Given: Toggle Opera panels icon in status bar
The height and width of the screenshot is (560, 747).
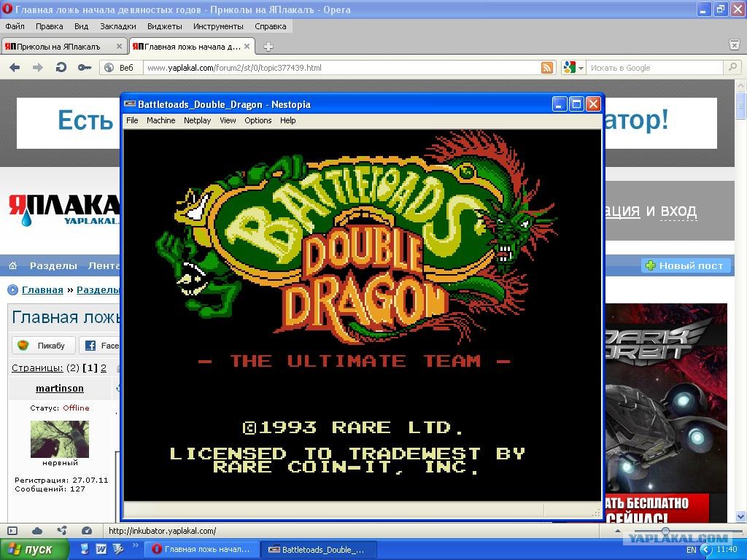Looking at the screenshot, I should (x=13, y=531).
